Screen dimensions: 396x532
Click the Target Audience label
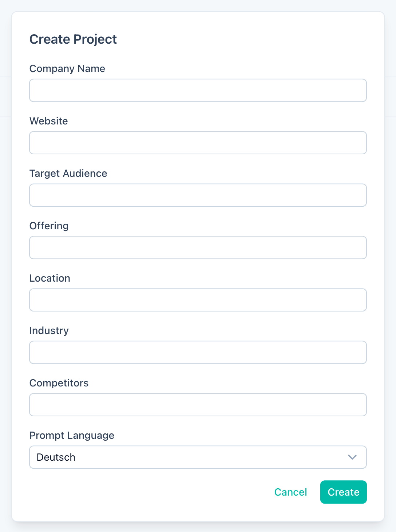click(68, 174)
